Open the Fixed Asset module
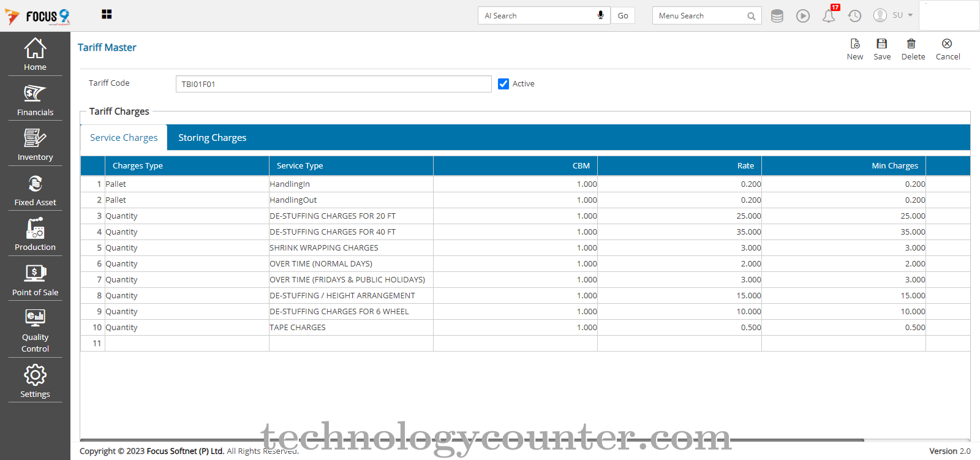The width and height of the screenshot is (980, 460). click(35, 190)
